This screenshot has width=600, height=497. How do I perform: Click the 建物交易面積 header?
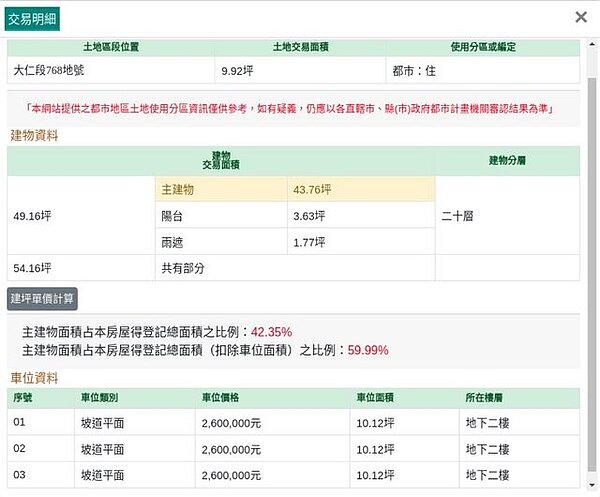[221, 161]
